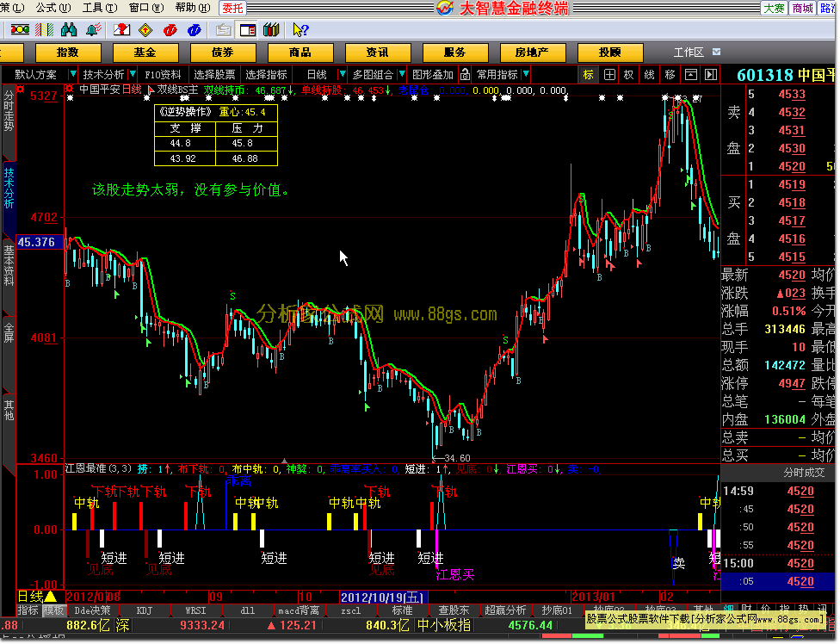Open the 日线 period dropdown arrow
This screenshot has width=840, height=644.
[342, 74]
